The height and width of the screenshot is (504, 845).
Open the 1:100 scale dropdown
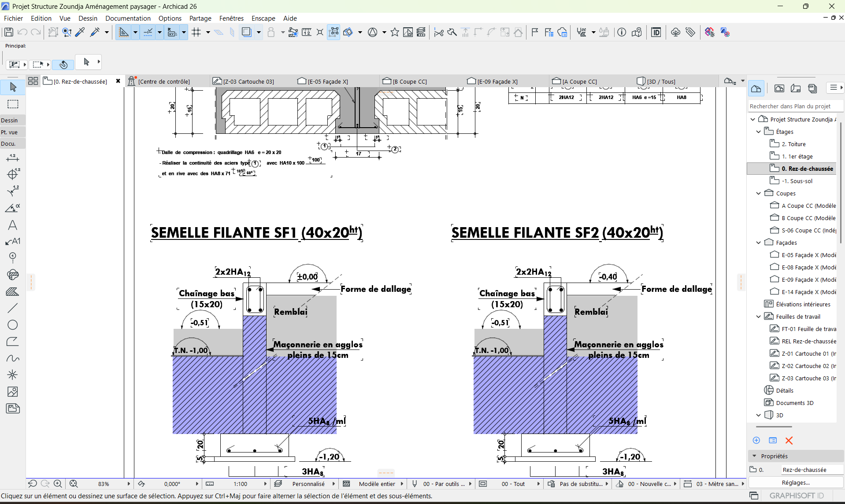click(241, 484)
